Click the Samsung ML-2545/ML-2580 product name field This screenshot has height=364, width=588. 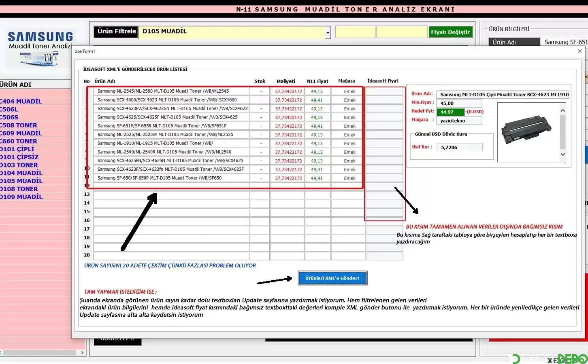click(x=171, y=91)
